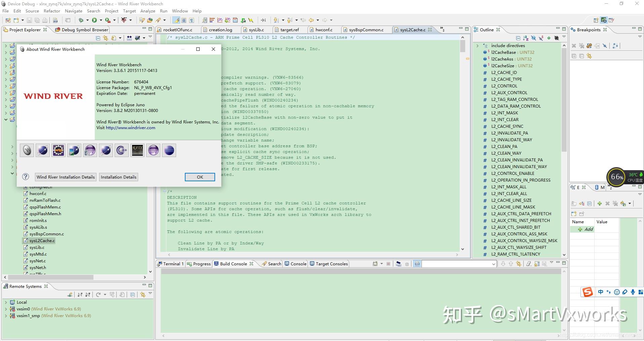Switch to the Build Console tab

tap(233, 264)
